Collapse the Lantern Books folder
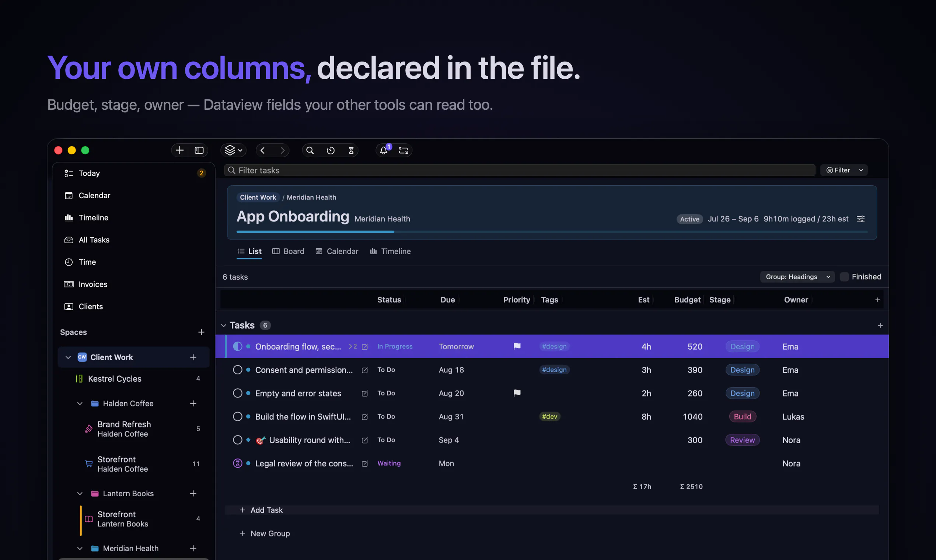The height and width of the screenshot is (560, 936). (80, 494)
